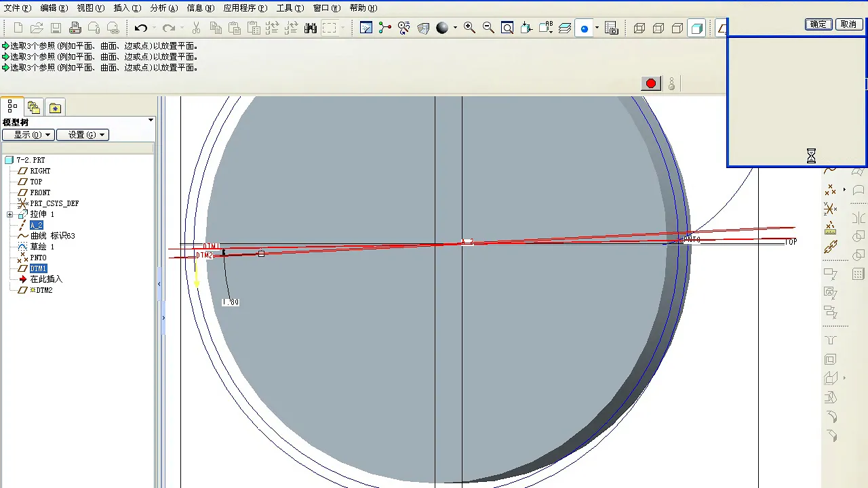Click the Print icon
Viewport: 868px width, 488px height.
(75, 28)
